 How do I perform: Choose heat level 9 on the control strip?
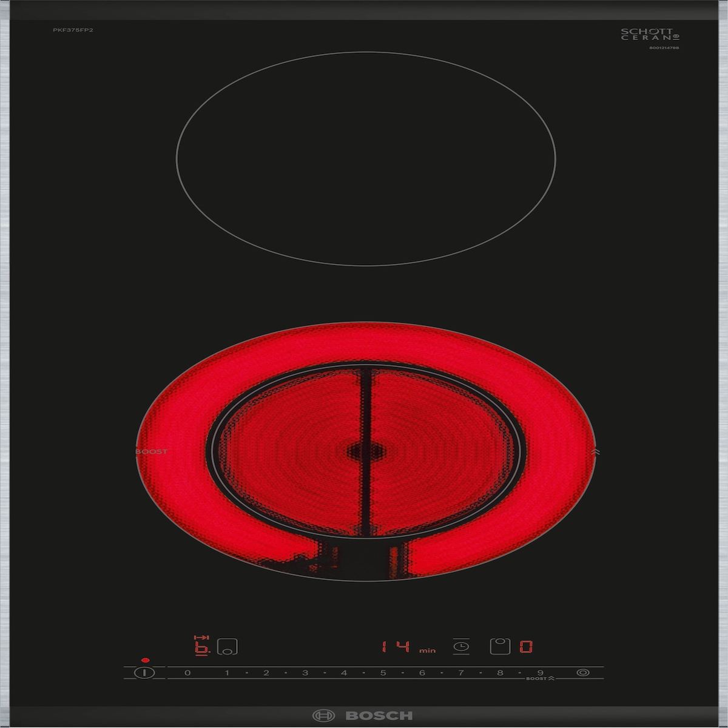click(539, 672)
